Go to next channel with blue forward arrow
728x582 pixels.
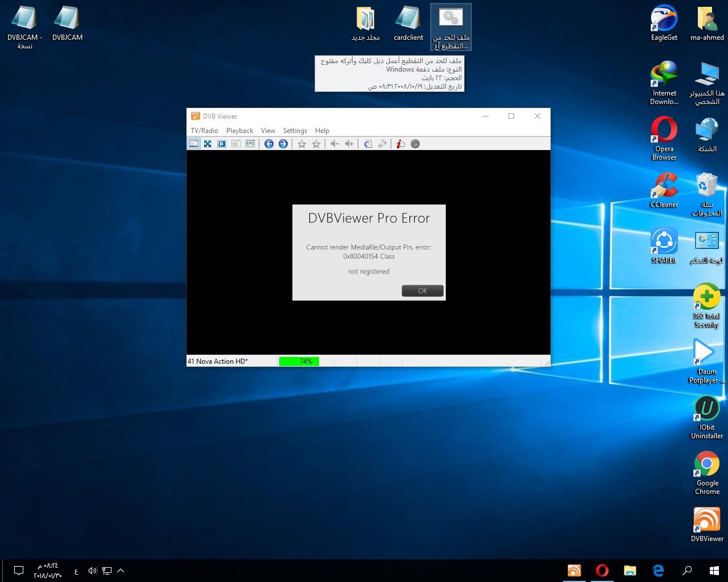[283, 144]
